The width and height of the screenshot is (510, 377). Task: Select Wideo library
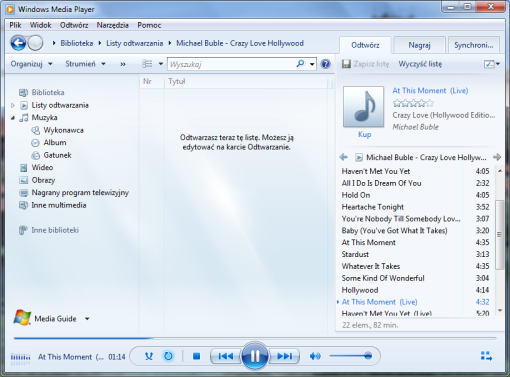coord(42,167)
